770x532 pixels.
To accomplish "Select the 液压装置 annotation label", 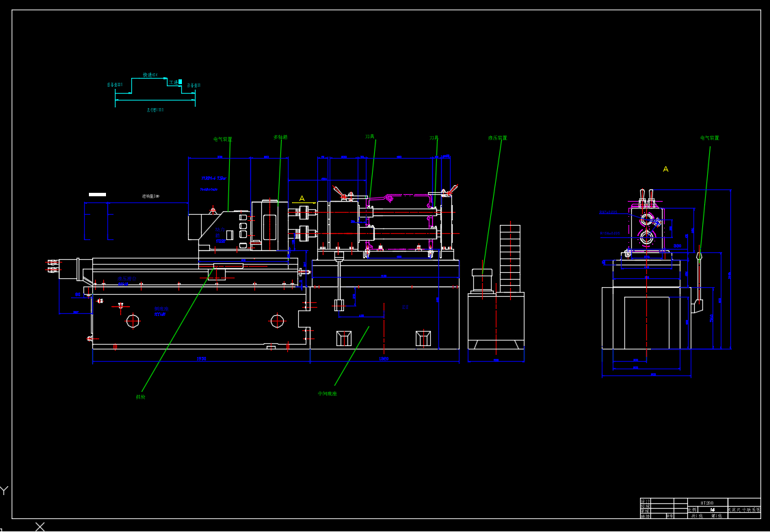I will pyautogui.click(x=497, y=138).
